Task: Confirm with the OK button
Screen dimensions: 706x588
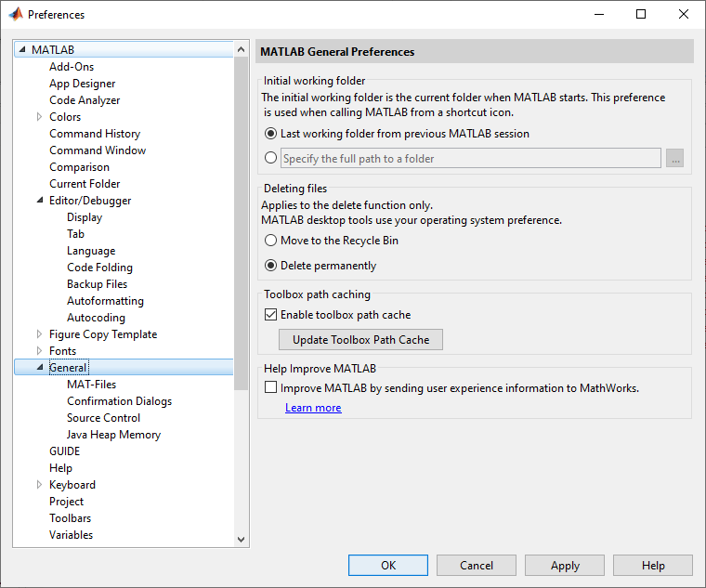Action: click(x=388, y=565)
